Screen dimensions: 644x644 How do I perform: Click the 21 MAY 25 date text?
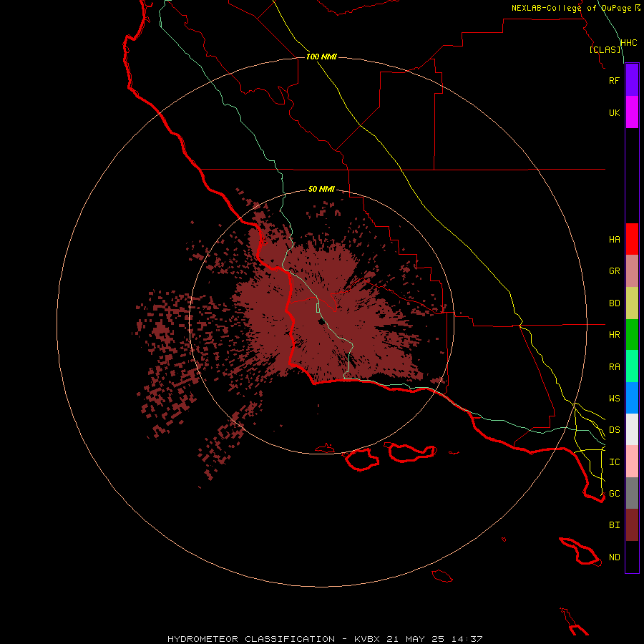point(415,639)
